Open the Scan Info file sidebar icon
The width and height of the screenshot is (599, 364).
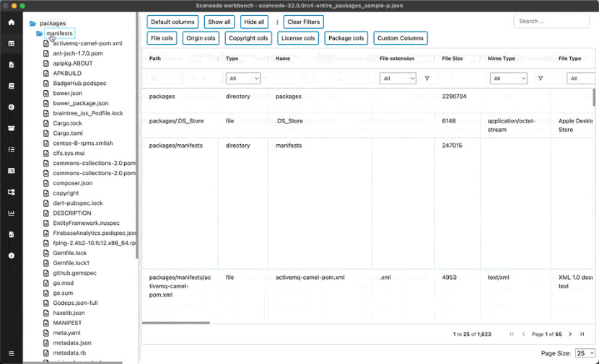(12, 234)
